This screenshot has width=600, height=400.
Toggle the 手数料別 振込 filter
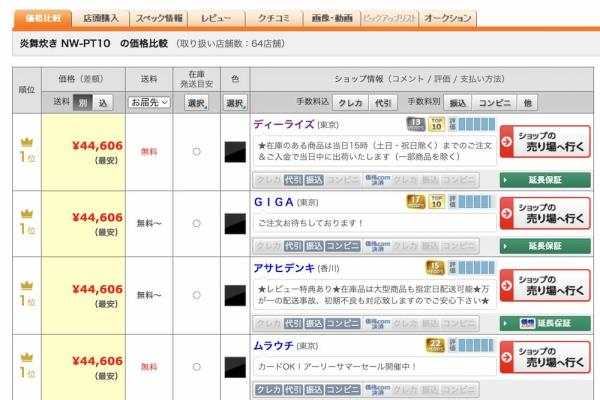(x=457, y=103)
